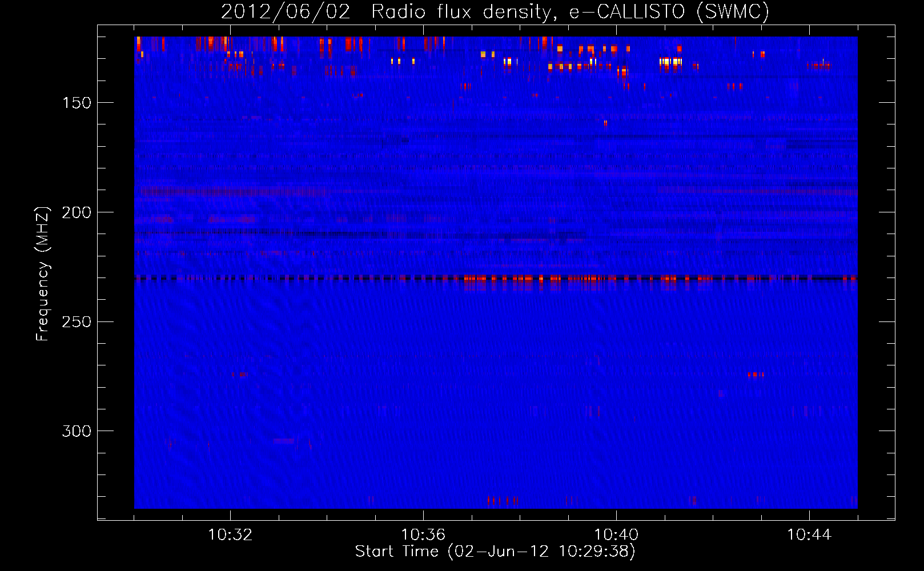Click the 'Frequency (MHZ)' axis label
Viewport: 924px width, 571px height.
43,274
